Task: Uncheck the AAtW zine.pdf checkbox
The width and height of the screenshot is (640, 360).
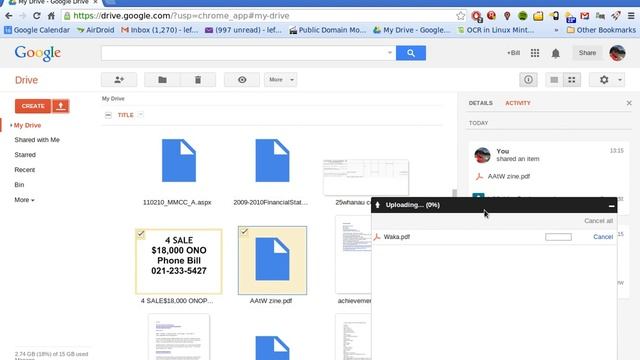Action: coord(244,232)
